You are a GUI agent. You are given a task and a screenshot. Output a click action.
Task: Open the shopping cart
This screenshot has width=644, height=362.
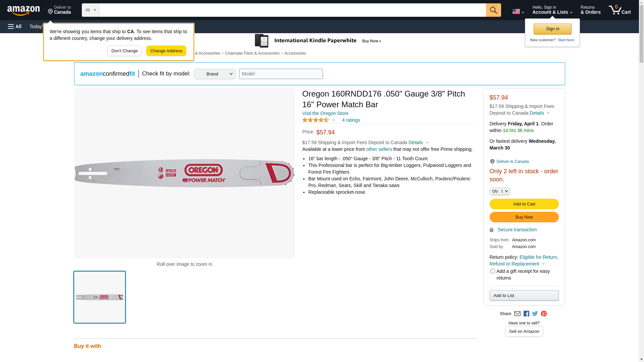coord(620,10)
